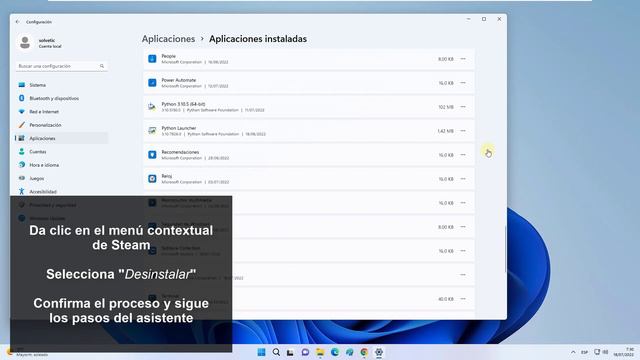Screen dimensions: 640x360
Task: Click the ESP language indicator in the tray
Action: click(584, 352)
